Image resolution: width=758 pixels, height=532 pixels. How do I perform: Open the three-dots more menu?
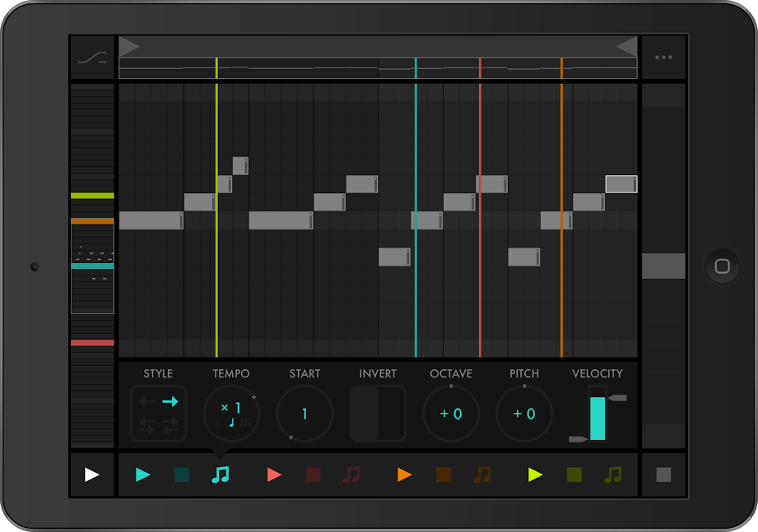[663, 58]
